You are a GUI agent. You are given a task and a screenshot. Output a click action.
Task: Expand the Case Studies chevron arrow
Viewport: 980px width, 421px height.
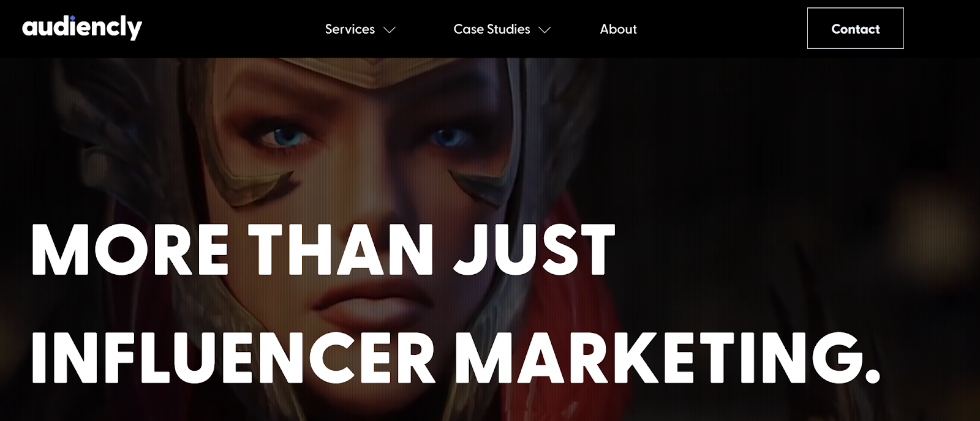click(545, 29)
